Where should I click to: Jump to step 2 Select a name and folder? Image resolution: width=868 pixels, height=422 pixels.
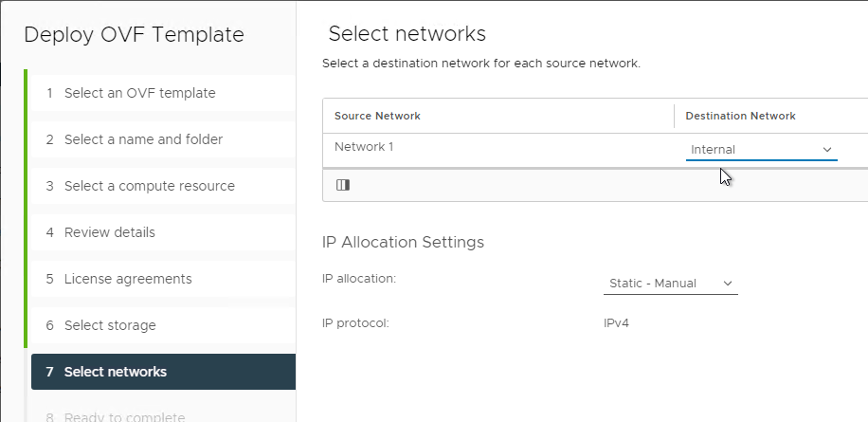pyautogui.click(x=143, y=139)
